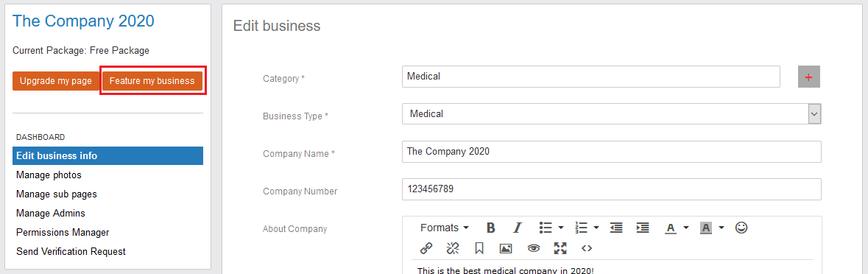This screenshot has height=274, width=868.
Task: Open the Formats dropdown
Action: pyautogui.click(x=445, y=228)
